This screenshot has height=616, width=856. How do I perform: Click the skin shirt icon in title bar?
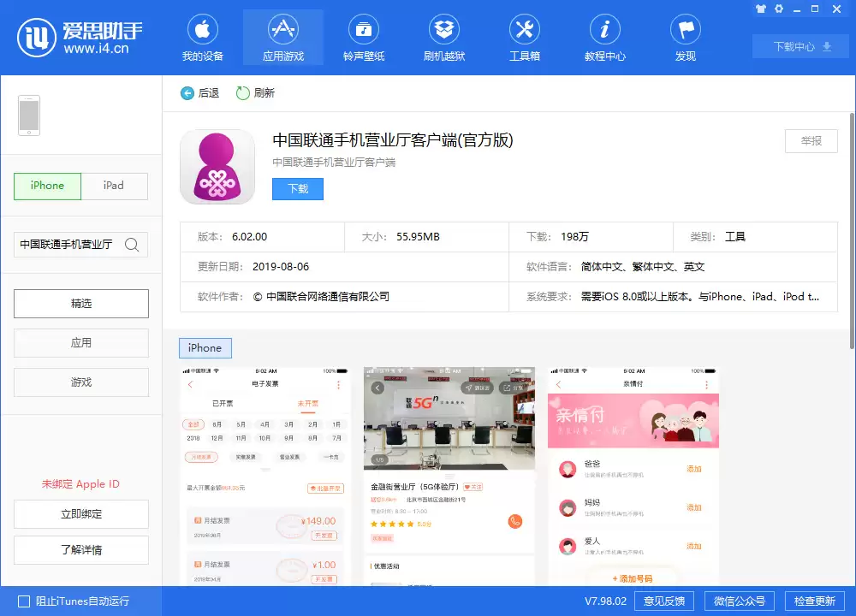[760, 9]
